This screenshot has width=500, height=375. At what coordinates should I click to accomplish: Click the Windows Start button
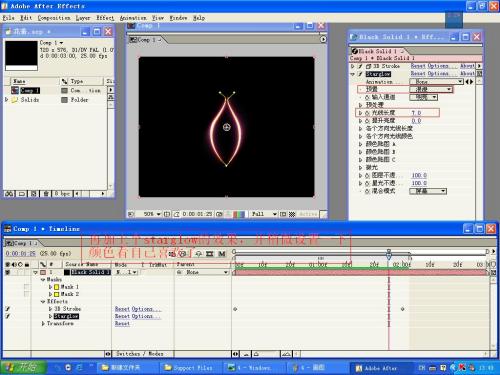[23, 367]
